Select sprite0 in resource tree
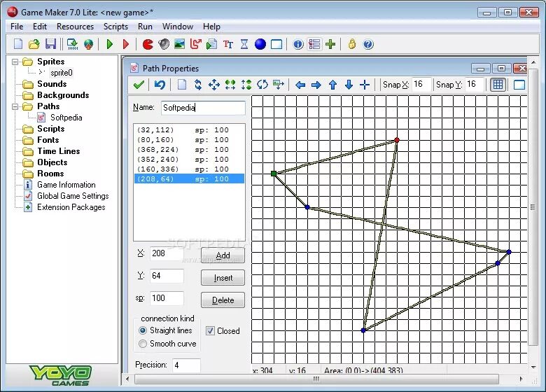The width and height of the screenshot is (546, 392). [x=62, y=73]
